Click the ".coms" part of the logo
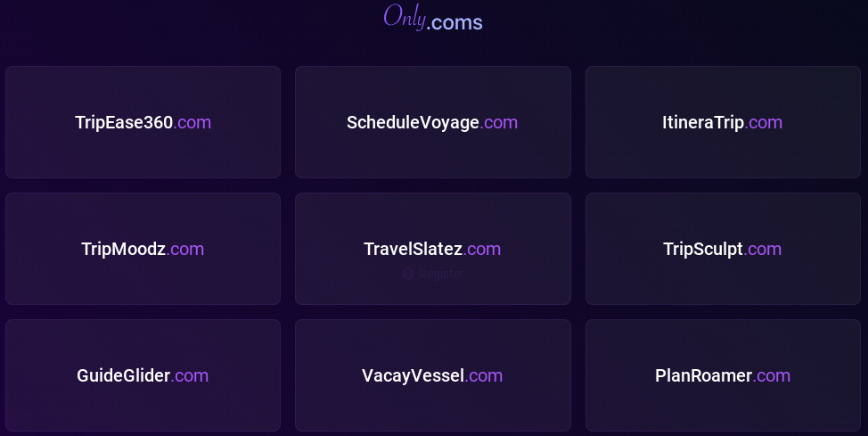Viewport: 868px width, 436px height. 454,22
